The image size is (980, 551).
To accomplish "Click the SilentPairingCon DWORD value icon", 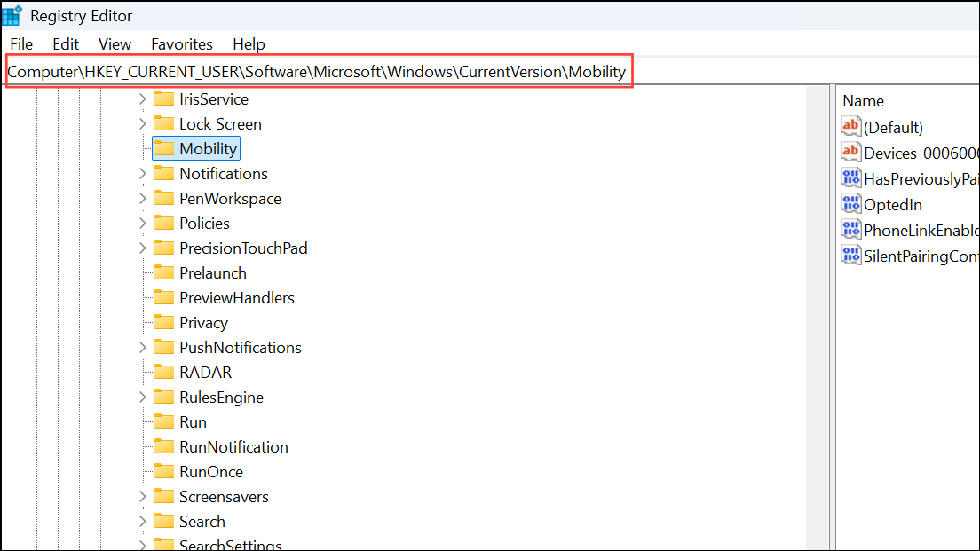I will pyautogui.click(x=850, y=255).
